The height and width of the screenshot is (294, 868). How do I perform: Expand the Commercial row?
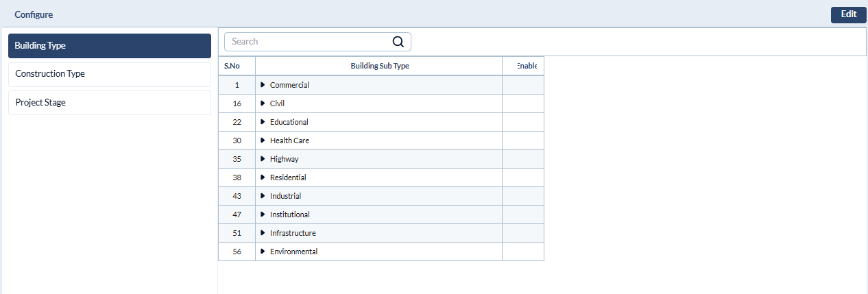[x=263, y=85]
